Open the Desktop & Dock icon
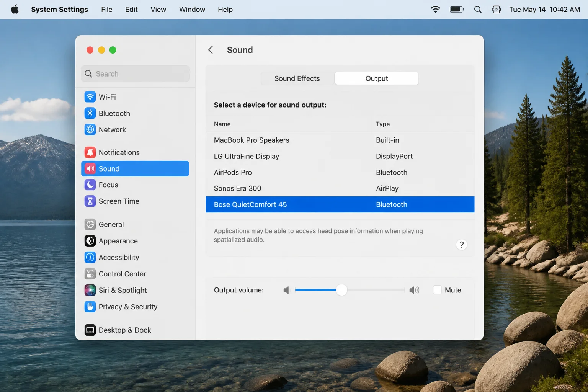588x392 pixels. pyautogui.click(x=90, y=330)
